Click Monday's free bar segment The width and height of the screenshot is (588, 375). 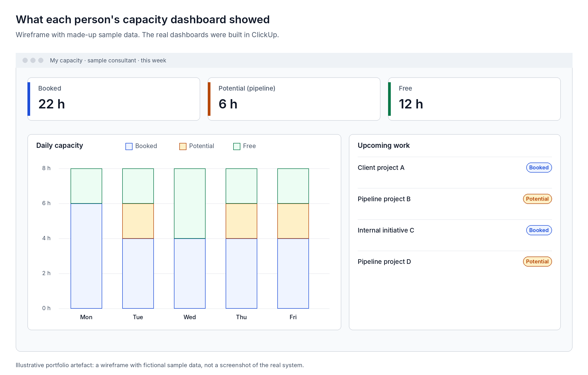[86, 186]
